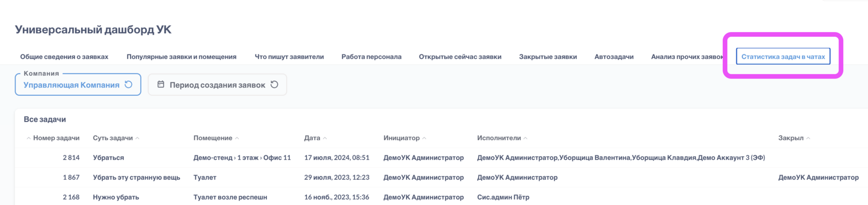Image resolution: width=868 pixels, height=205 pixels.
Task: Sort by Помещение column arrow
Action: 237,138
